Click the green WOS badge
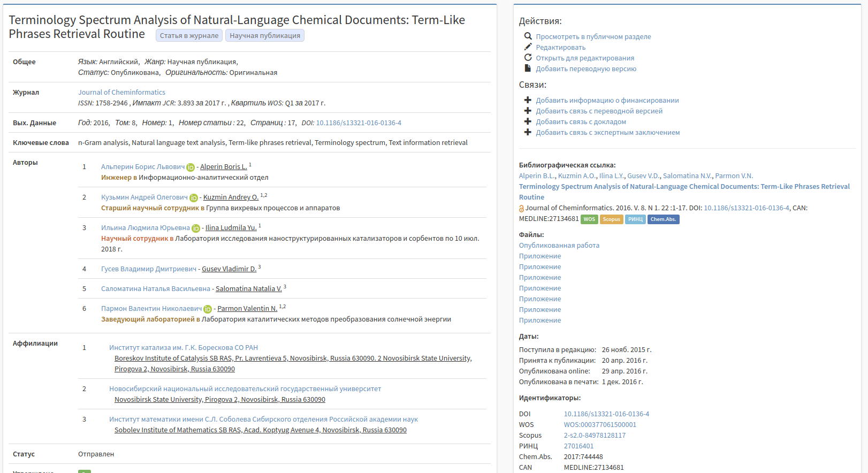868x473 pixels. point(589,219)
